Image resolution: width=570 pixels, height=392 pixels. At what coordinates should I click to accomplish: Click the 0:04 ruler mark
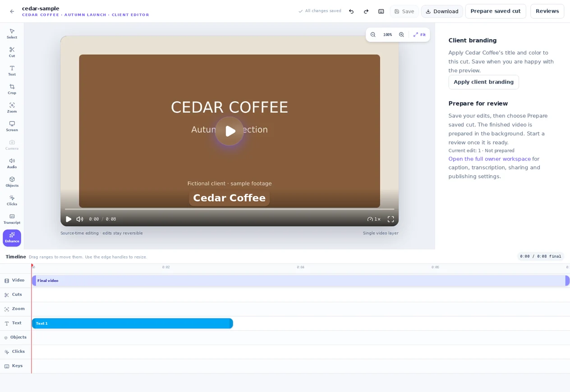tap(300, 267)
